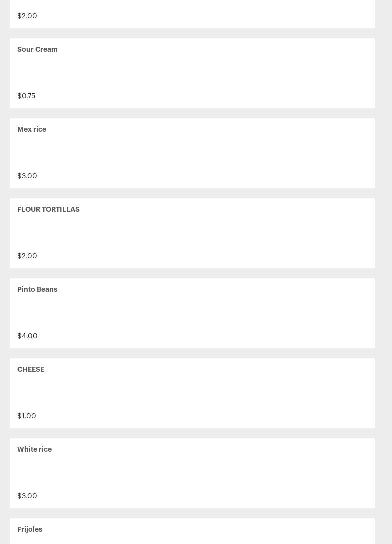The width and height of the screenshot is (392, 544).
Task: Click the FLOUR TORTILLAS item title
Action: pyautogui.click(x=48, y=209)
